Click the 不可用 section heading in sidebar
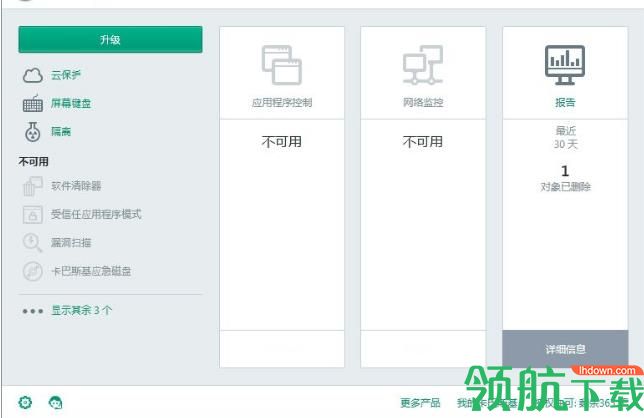Screen dimensions: 644x418 pyautogui.click(x=33, y=161)
